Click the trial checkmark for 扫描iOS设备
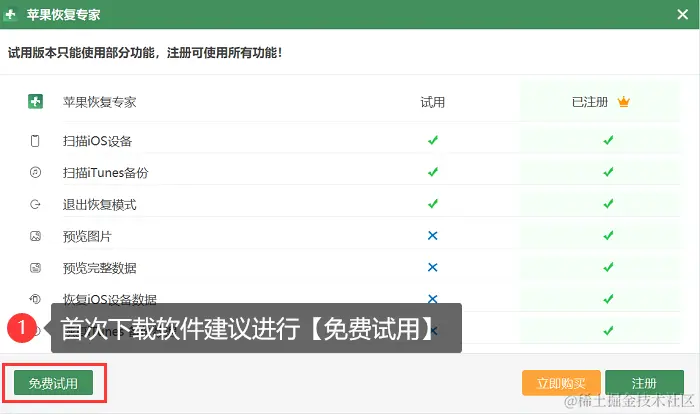The image size is (700, 414). [x=433, y=140]
